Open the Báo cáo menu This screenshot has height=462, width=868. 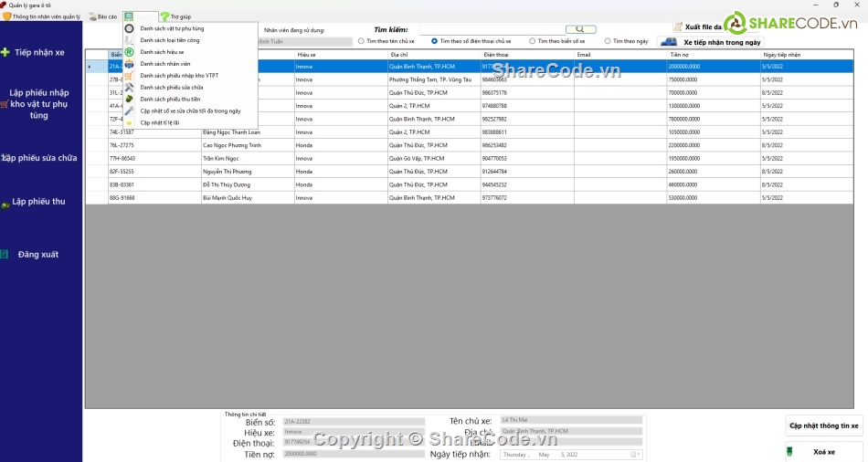102,16
